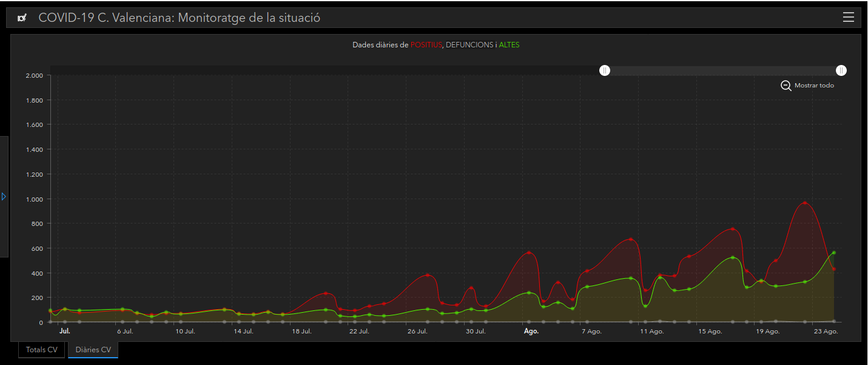Click the '2.000' label on the vertical axis
The width and height of the screenshot is (868, 365).
tap(33, 75)
